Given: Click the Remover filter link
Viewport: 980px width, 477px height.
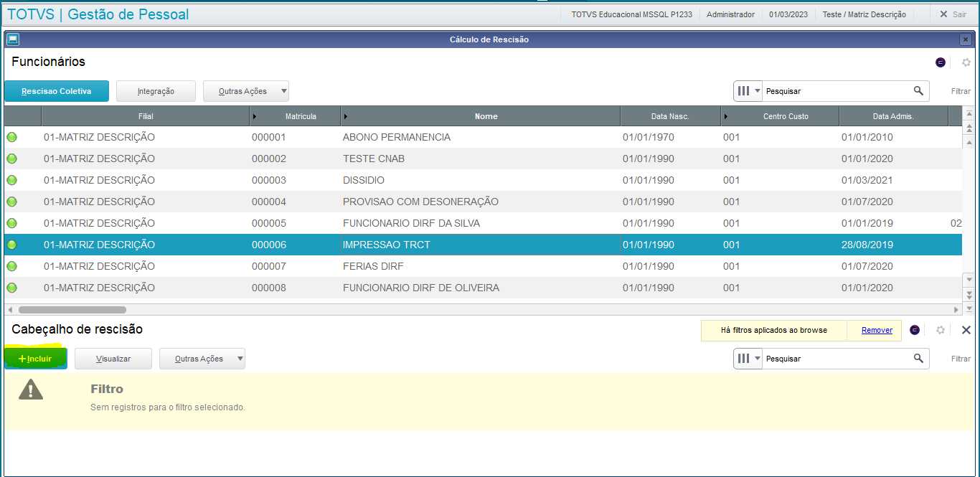Looking at the screenshot, I should point(877,330).
